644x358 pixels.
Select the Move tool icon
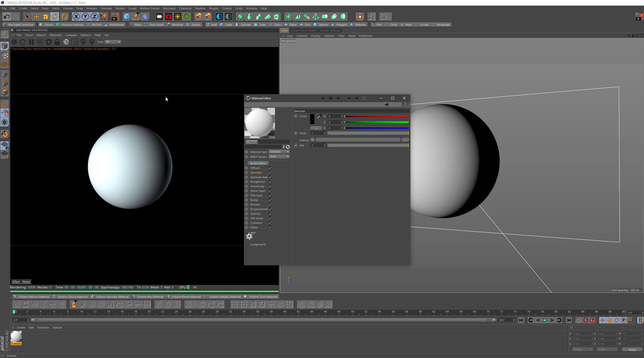[x=36, y=17]
